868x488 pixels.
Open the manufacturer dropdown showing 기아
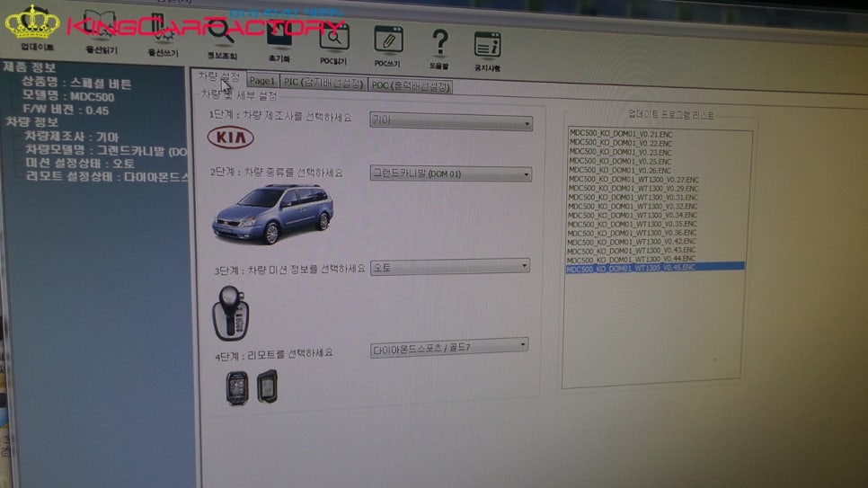tap(450, 120)
